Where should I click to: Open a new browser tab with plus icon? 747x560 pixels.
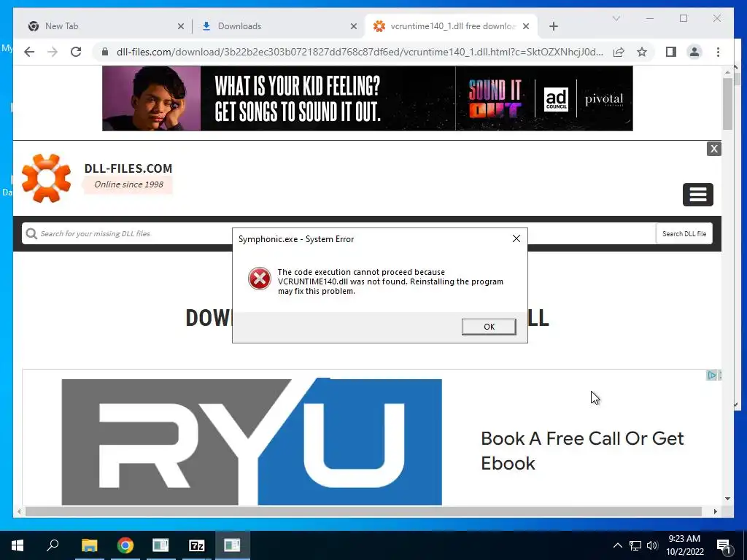553,26
